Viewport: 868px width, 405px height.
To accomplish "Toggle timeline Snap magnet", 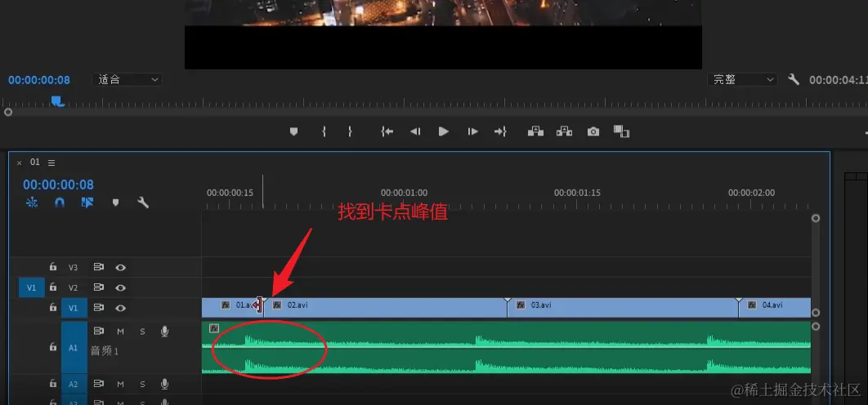I will point(60,202).
